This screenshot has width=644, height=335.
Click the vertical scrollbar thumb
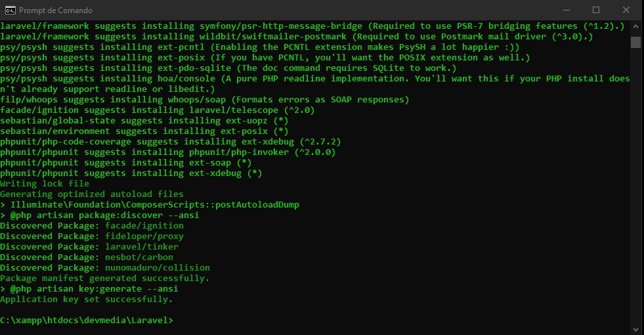pos(635,43)
